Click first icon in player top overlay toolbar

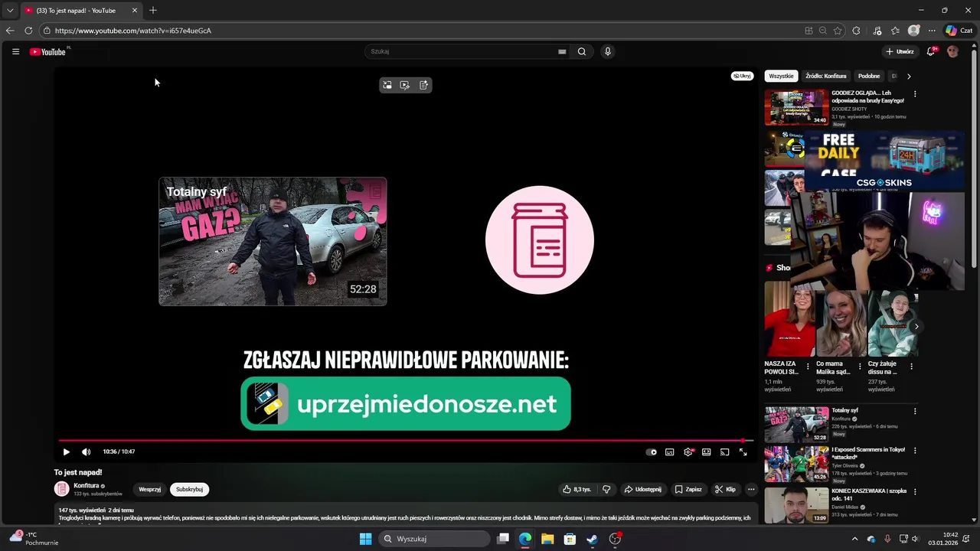tap(387, 85)
